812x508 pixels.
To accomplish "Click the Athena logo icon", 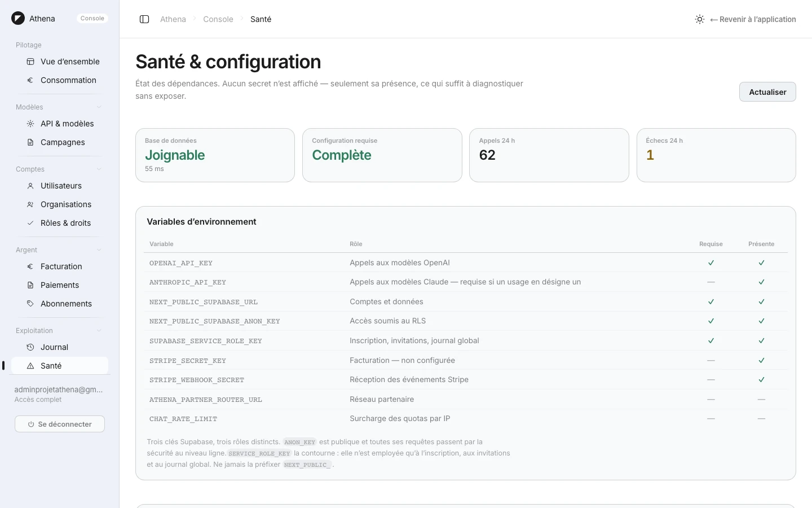I will [x=18, y=18].
